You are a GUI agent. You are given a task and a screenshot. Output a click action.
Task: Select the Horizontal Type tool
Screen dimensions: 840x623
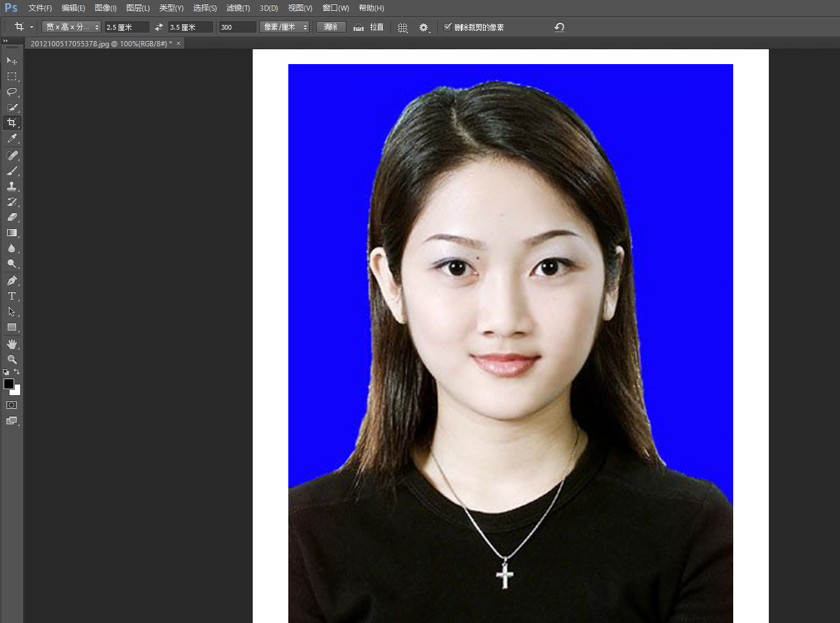(x=12, y=295)
